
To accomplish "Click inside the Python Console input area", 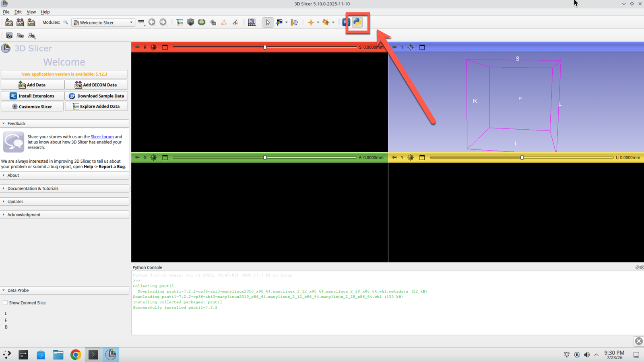I will [388, 302].
